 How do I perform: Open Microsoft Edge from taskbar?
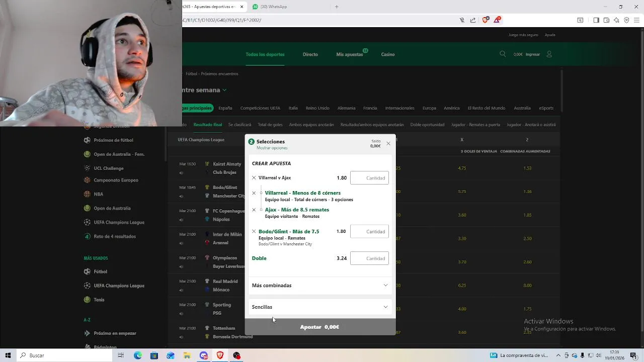[x=138, y=355]
